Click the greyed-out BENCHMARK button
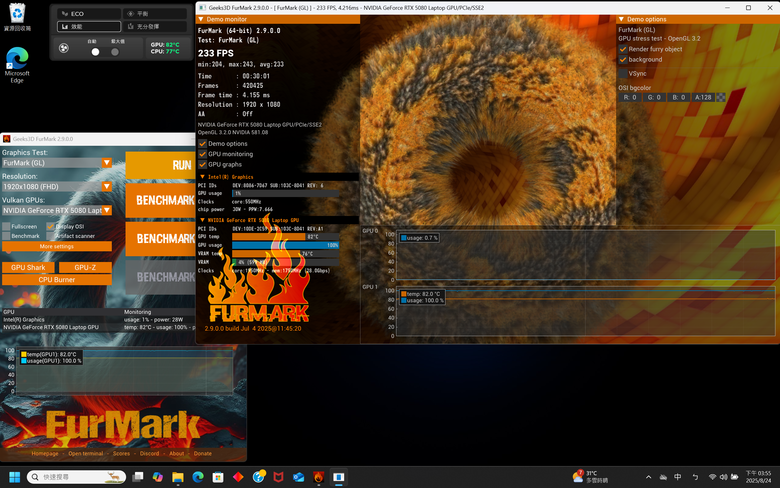 (x=160, y=277)
